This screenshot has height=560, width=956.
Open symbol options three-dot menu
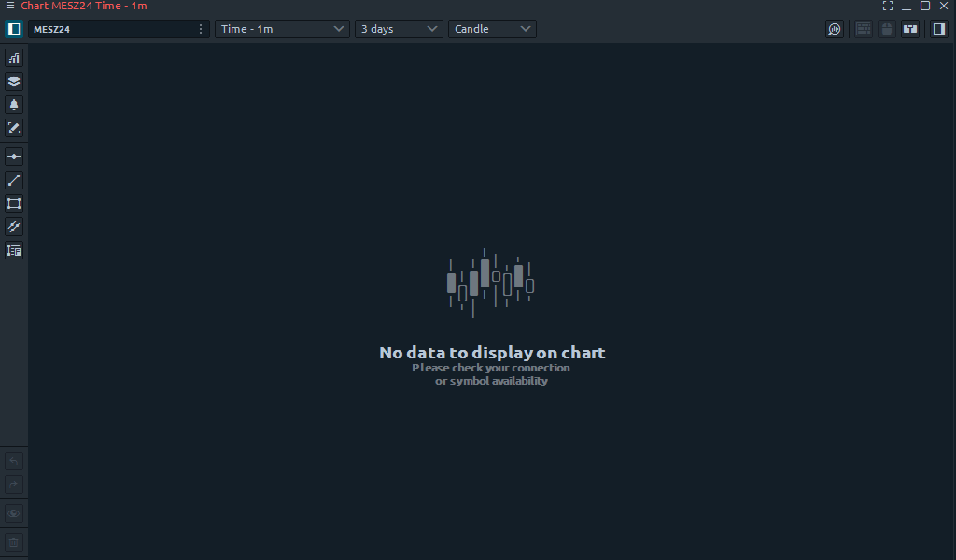(201, 29)
